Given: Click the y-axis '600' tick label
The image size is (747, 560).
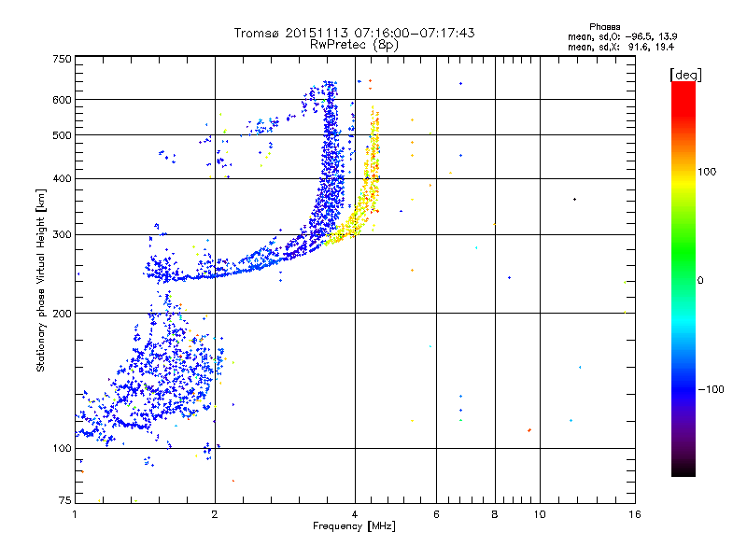Looking at the screenshot, I should click(x=62, y=100).
